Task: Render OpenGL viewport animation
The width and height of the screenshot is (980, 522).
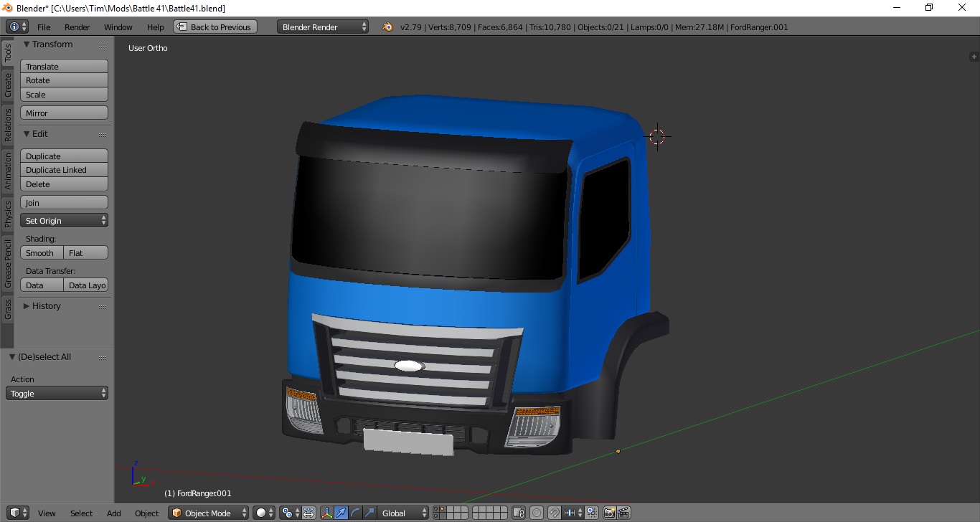Action: [623, 513]
